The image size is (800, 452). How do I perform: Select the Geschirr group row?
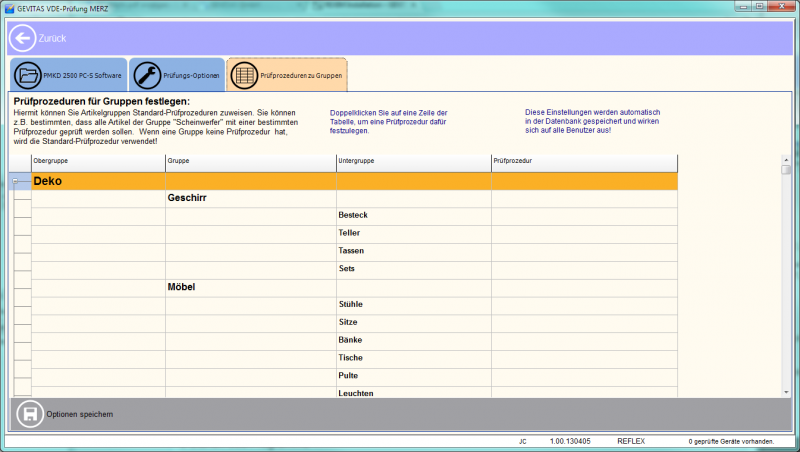(x=354, y=198)
